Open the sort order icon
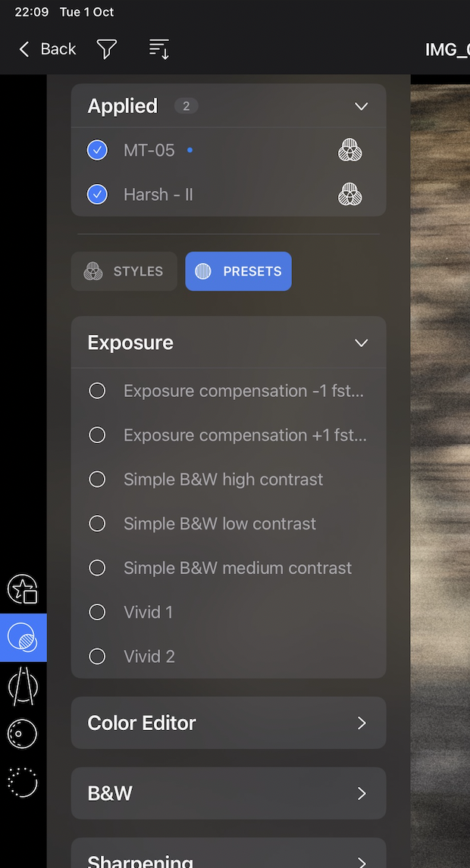This screenshot has height=868, width=470. (x=159, y=48)
